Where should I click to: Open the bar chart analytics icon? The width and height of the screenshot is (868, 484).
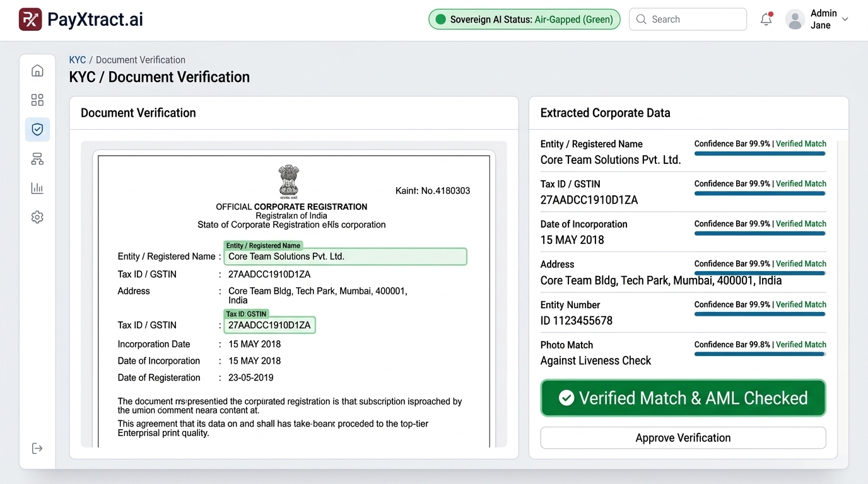(37, 188)
